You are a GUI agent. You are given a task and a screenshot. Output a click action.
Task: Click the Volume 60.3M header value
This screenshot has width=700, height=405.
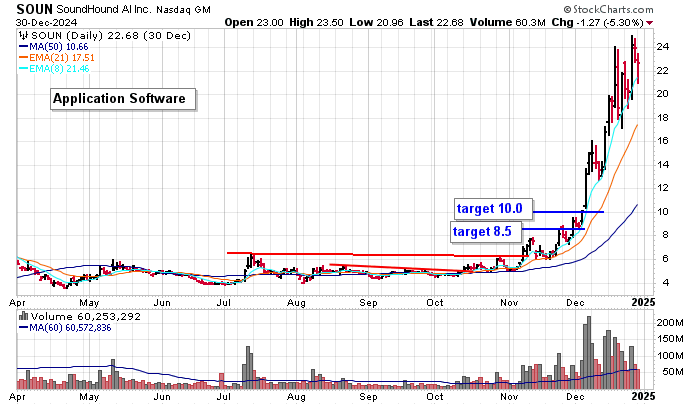(507, 22)
